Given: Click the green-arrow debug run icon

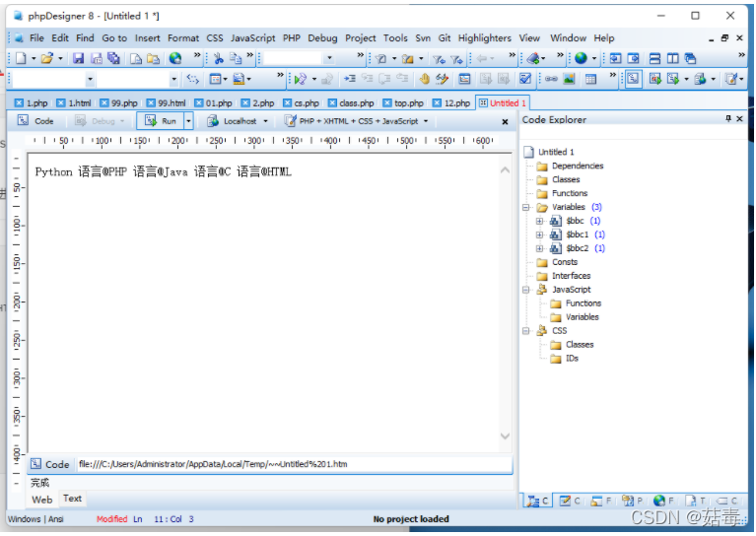Looking at the screenshot, I should point(301,79).
